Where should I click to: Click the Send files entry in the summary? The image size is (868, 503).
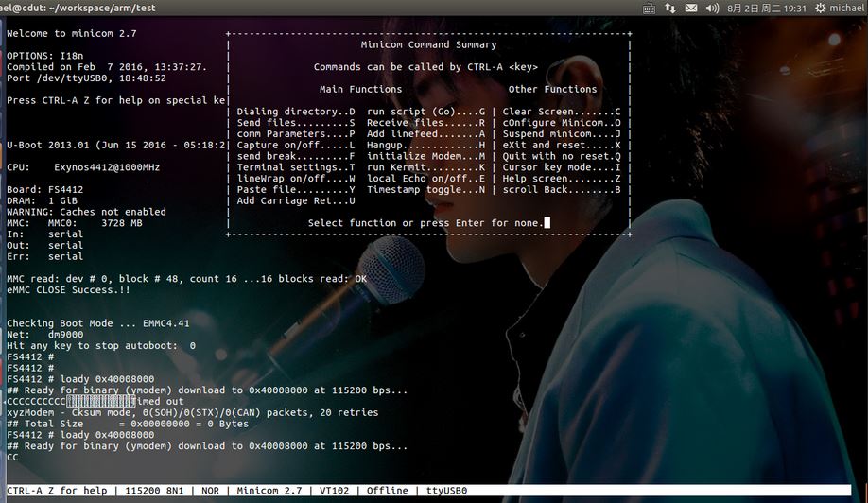(x=296, y=123)
